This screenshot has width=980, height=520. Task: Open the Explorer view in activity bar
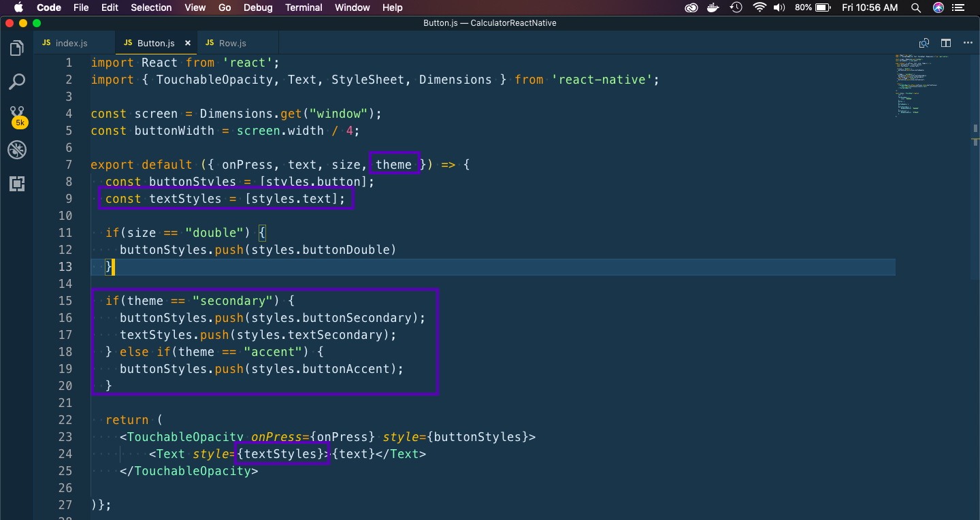click(x=17, y=48)
